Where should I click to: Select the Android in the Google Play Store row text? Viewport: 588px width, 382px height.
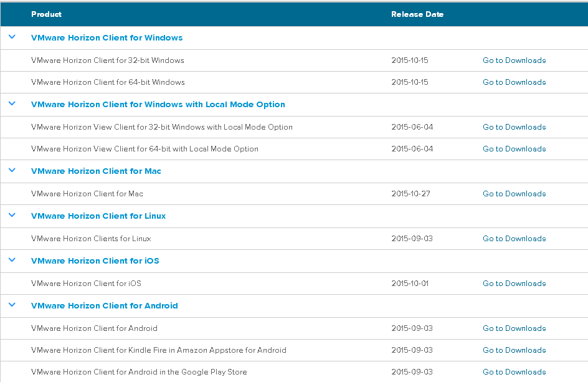139,371
